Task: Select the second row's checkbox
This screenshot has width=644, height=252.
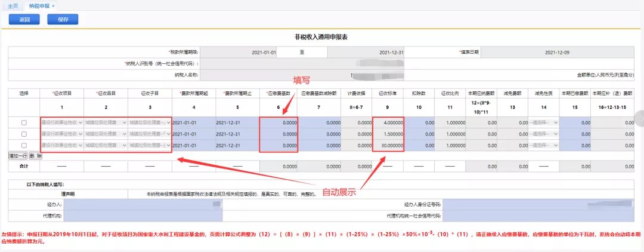Action: 24,134
